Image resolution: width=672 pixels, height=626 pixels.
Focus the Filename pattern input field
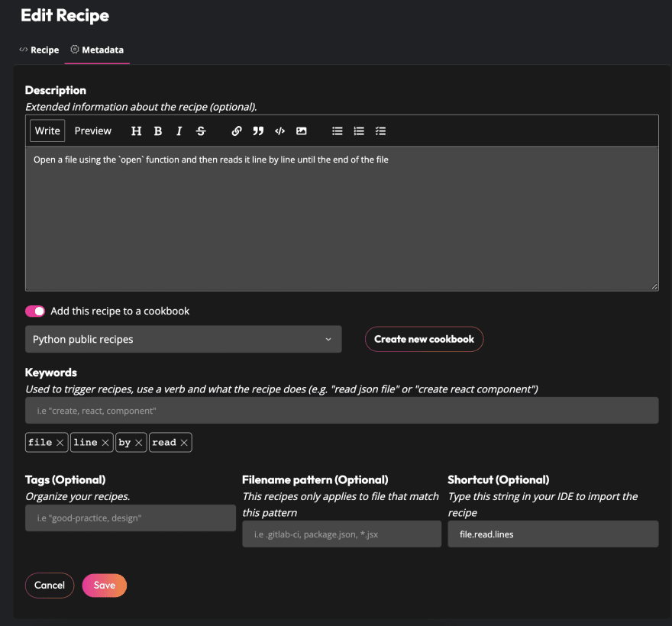coord(342,534)
